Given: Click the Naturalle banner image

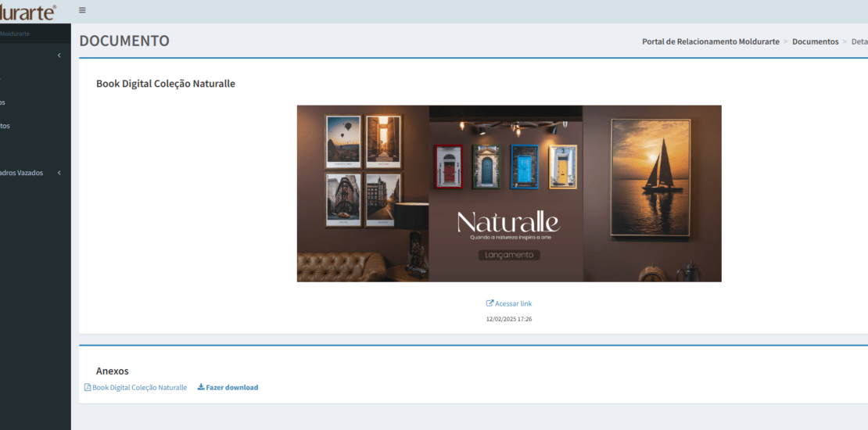Looking at the screenshot, I should point(509,193).
